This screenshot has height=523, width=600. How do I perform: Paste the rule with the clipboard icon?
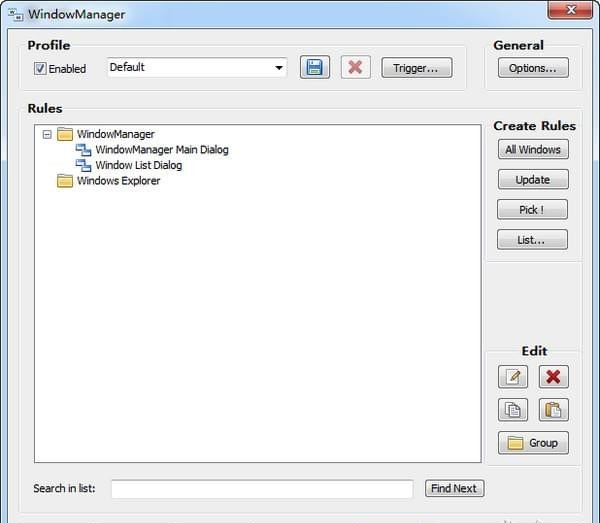pyautogui.click(x=553, y=410)
